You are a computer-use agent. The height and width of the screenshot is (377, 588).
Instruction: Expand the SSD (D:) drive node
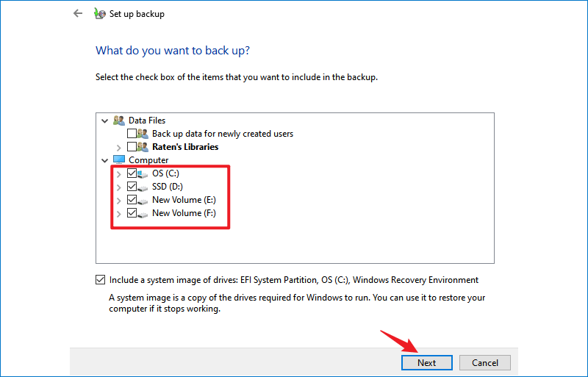(x=118, y=187)
